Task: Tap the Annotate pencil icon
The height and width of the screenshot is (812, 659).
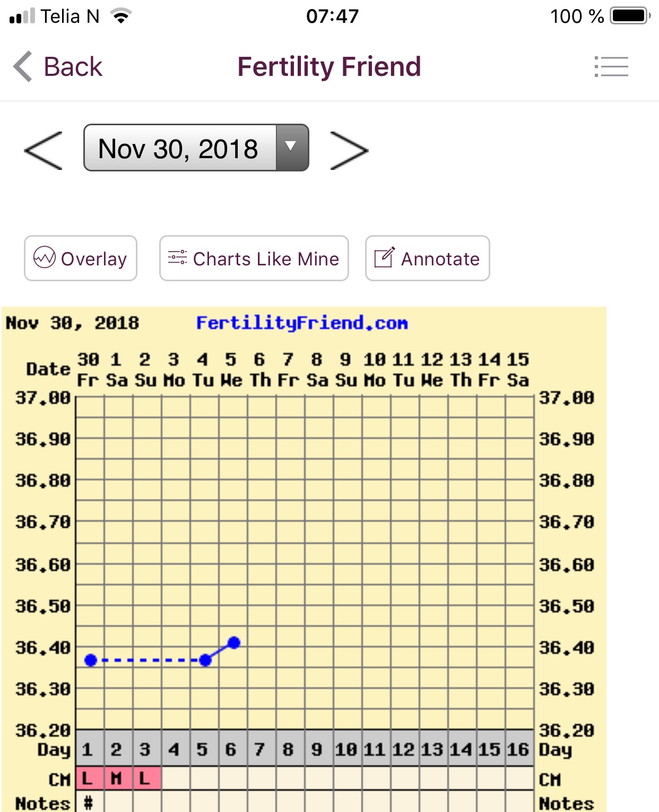Action: coord(385,258)
